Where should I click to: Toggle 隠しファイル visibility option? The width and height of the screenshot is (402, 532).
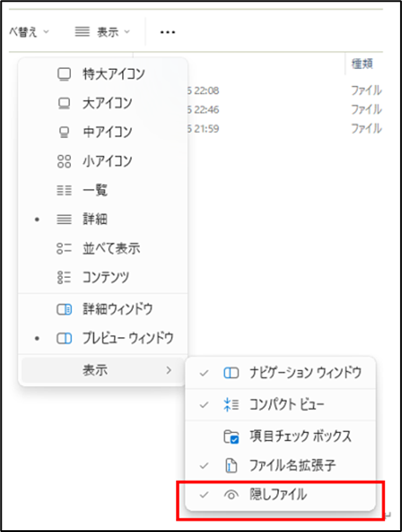281,494
